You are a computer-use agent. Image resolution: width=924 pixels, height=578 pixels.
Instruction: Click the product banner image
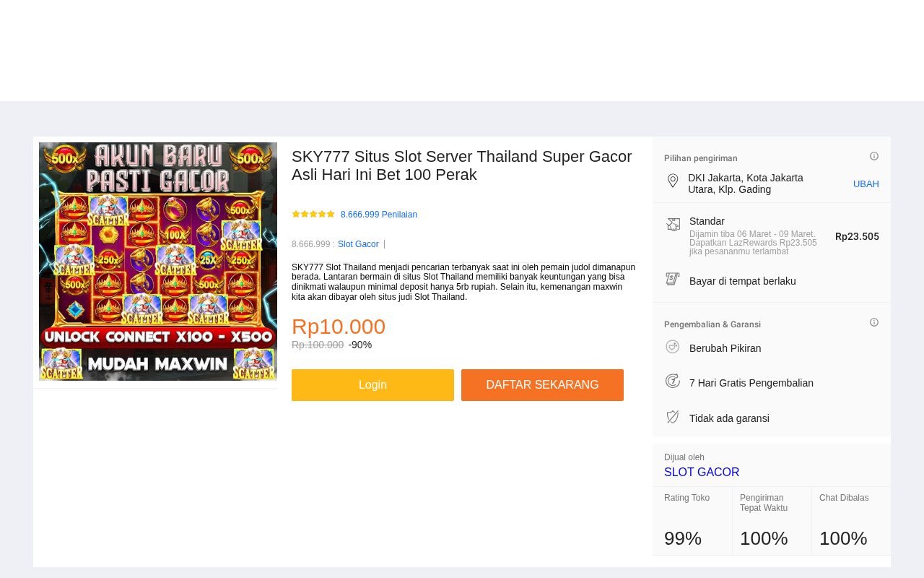[x=158, y=262]
